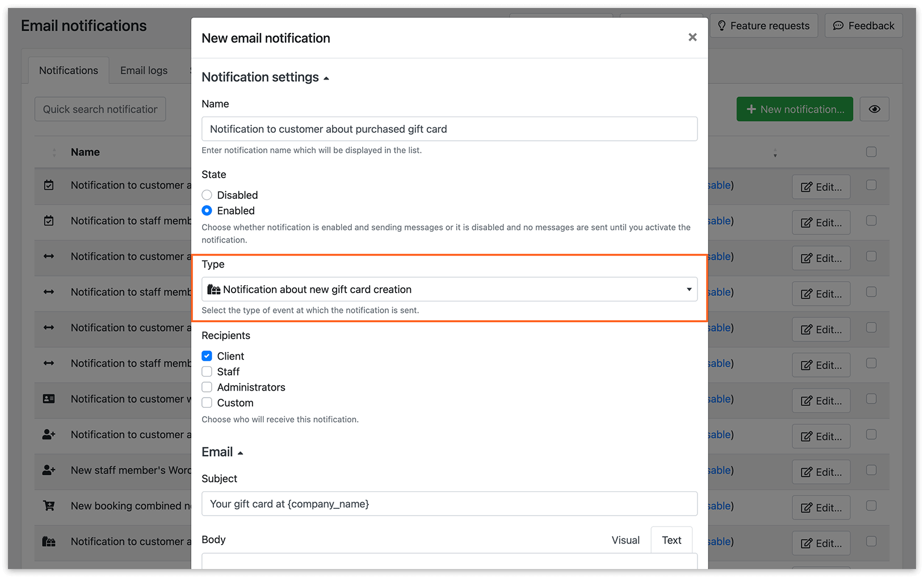
Task: Edit the notification Name field
Action: click(450, 129)
